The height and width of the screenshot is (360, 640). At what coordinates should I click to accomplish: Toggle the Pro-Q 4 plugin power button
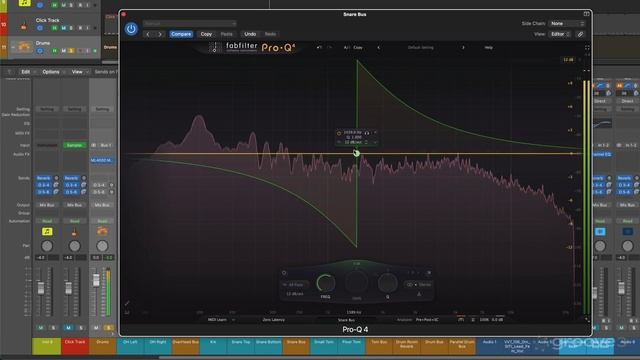click(x=131, y=29)
